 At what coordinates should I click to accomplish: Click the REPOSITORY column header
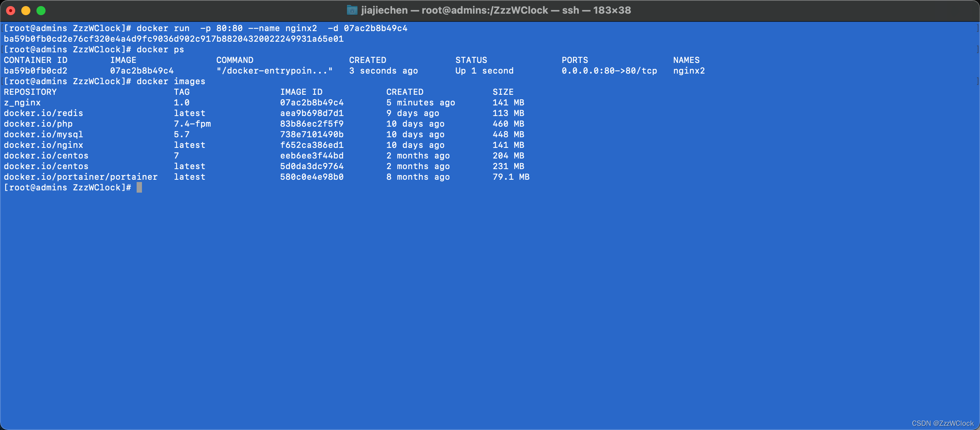click(x=30, y=92)
